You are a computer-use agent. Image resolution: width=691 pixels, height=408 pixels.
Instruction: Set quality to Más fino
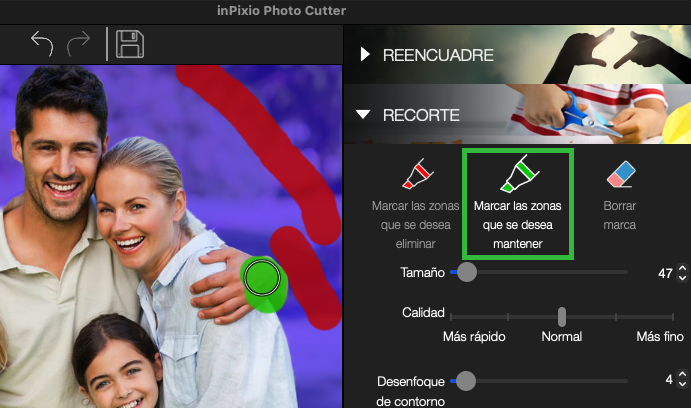660,337
